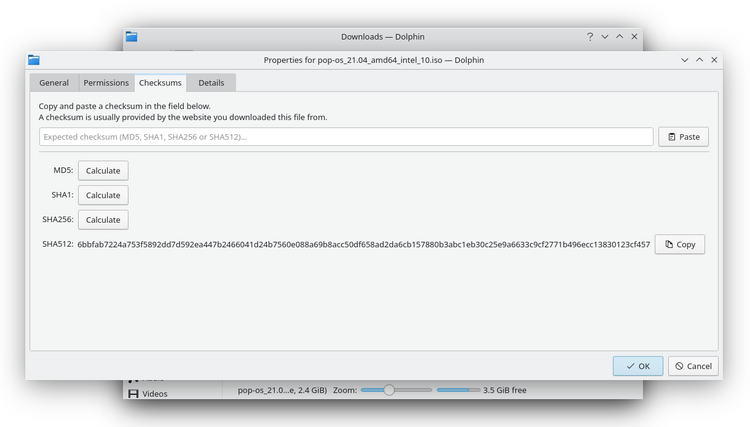Minimize the Properties dialog

click(x=684, y=60)
